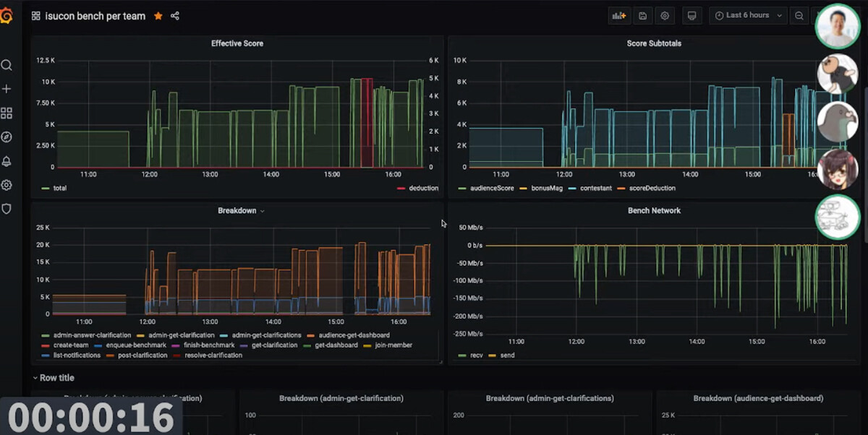
Task: Open the Bench Network panel title menu
Action: coord(654,211)
